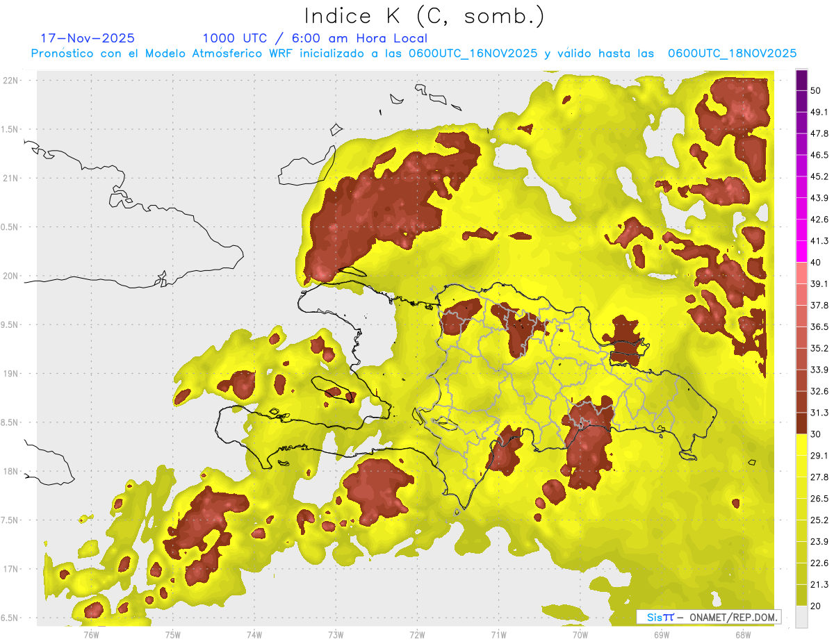Click the "76W" longitude label
834x644 pixels.
pos(91,634)
